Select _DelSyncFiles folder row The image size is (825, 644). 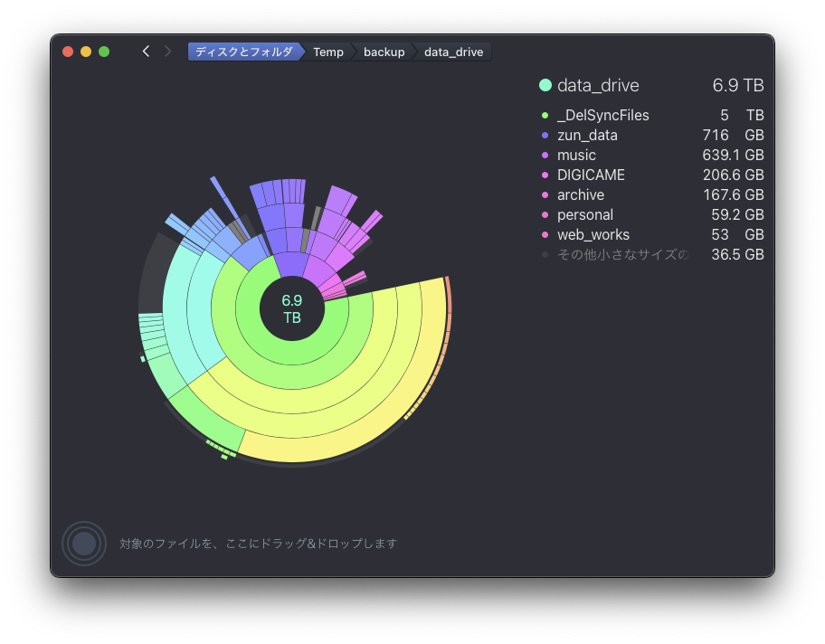point(652,115)
